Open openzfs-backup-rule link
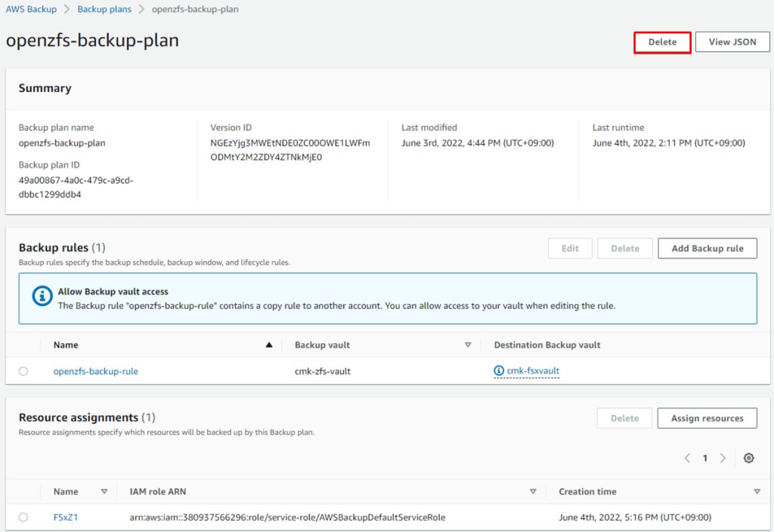This screenshot has height=532, width=774. coord(96,371)
